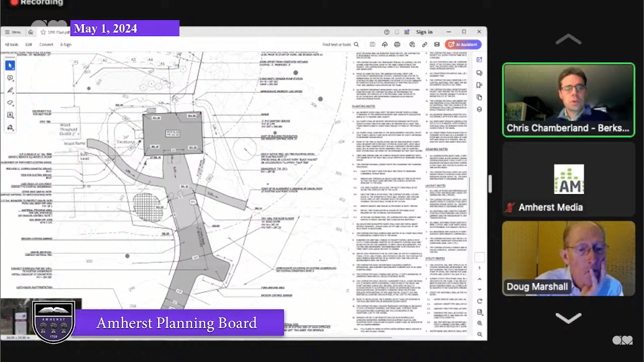The image size is (644, 362).
Task: Open the Bookmarks panel icon
Action: pyautogui.click(x=479, y=85)
